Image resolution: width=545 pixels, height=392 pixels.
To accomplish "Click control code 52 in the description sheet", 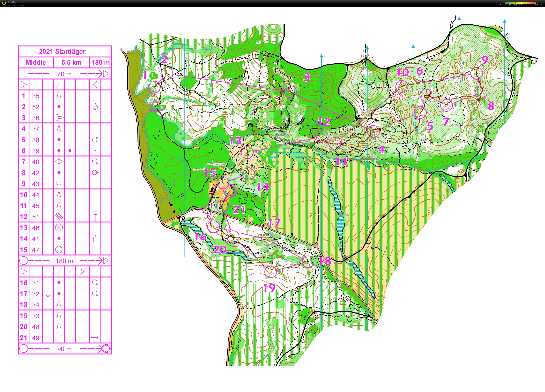I will click(36, 107).
